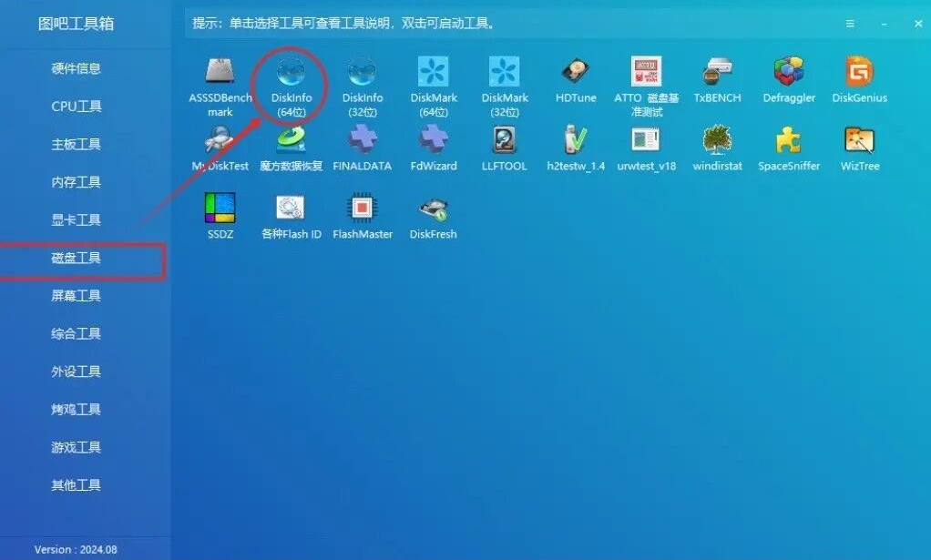Click the Version : 2024.08 text

click(x=76, y=550)
